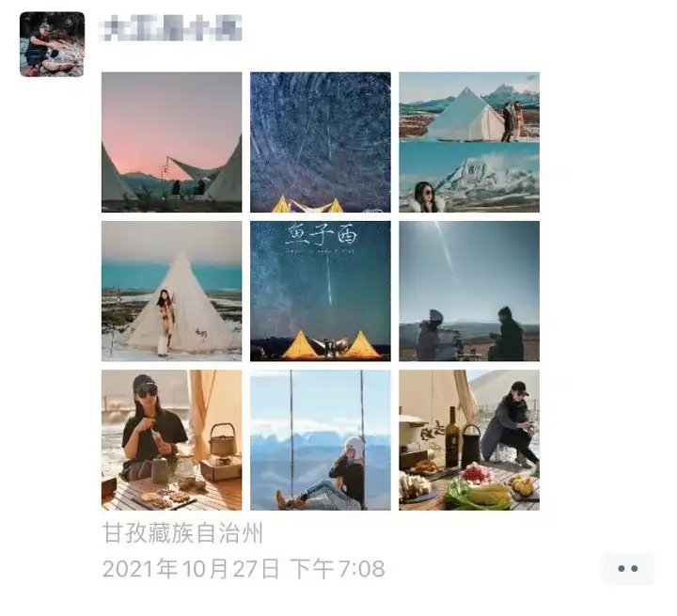Open the couple by tent collage photo

point(469,142)
